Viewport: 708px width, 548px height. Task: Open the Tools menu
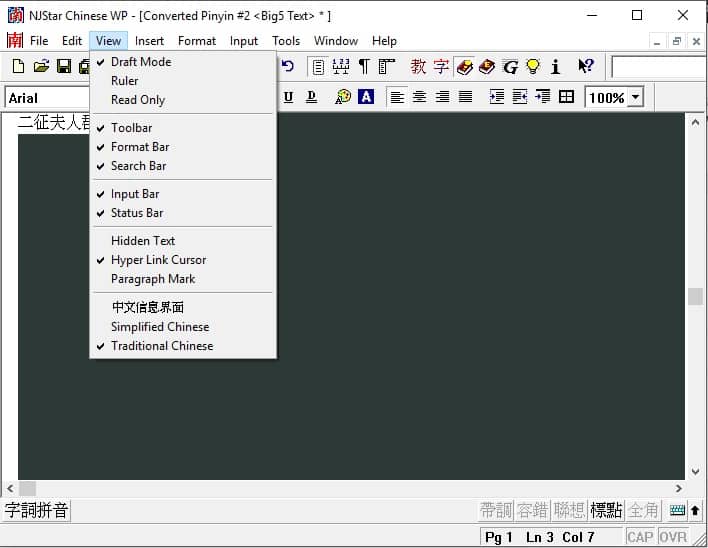(x=286, y=41)
